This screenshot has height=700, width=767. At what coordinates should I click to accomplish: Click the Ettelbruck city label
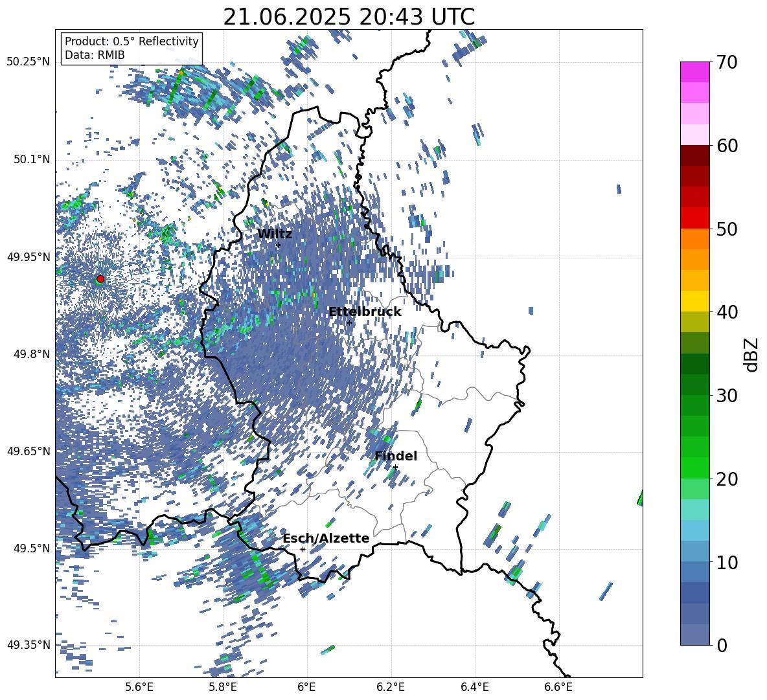tap(365, 312)
